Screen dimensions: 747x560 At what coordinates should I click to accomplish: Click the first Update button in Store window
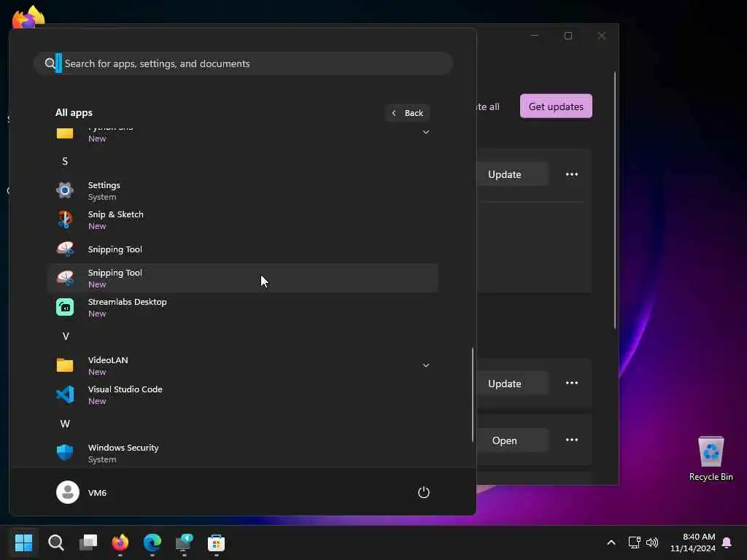(x=512, y=174)
